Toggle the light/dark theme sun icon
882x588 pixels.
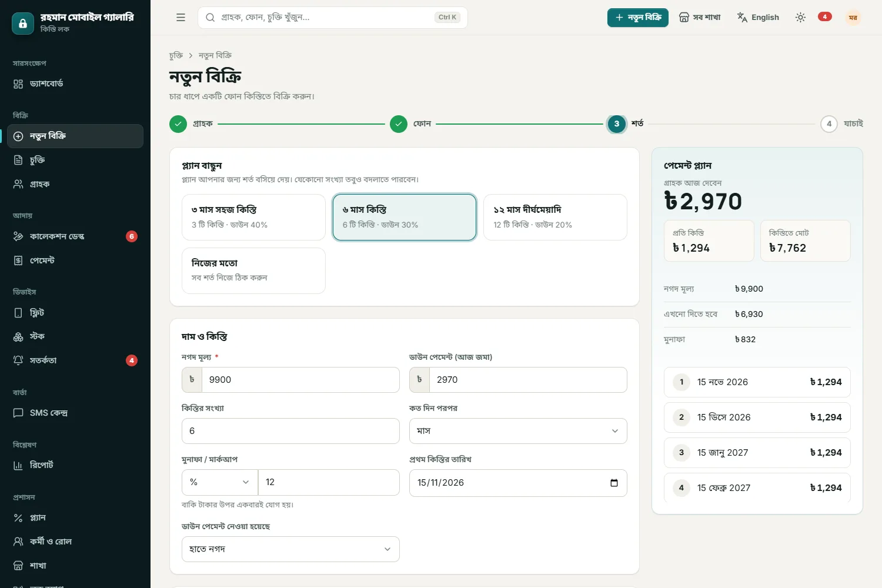tap(800, 18)
